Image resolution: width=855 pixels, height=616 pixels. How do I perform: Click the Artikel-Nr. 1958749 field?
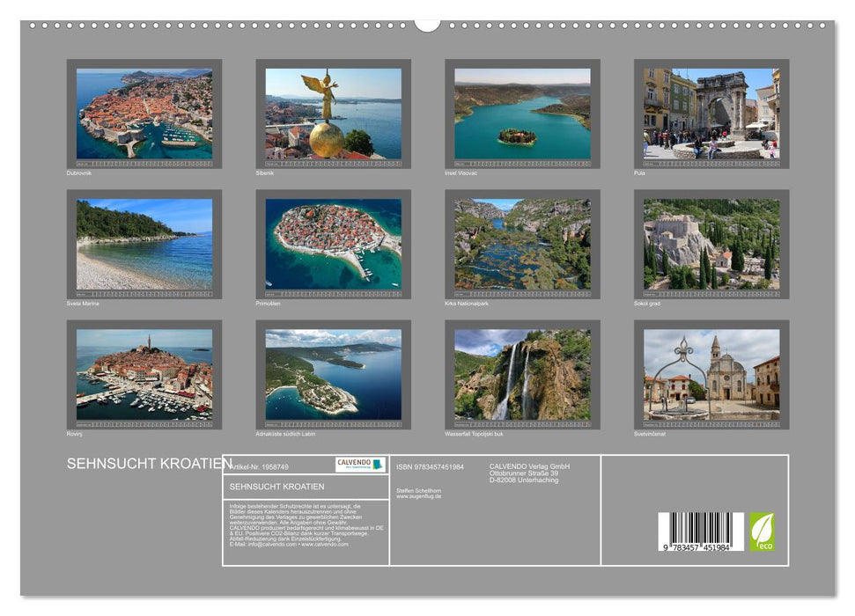pos(260,466)
